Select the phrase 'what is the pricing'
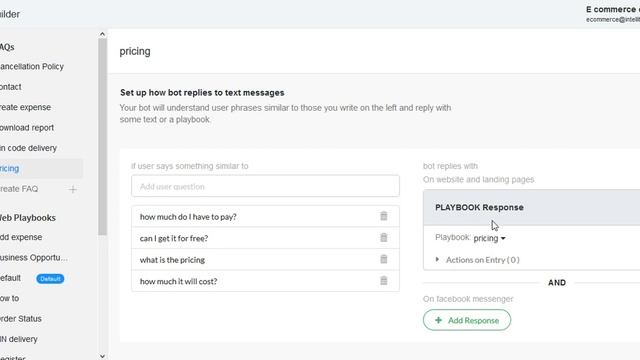The height and width of the screenshot is (360, 640). (172, 260)
